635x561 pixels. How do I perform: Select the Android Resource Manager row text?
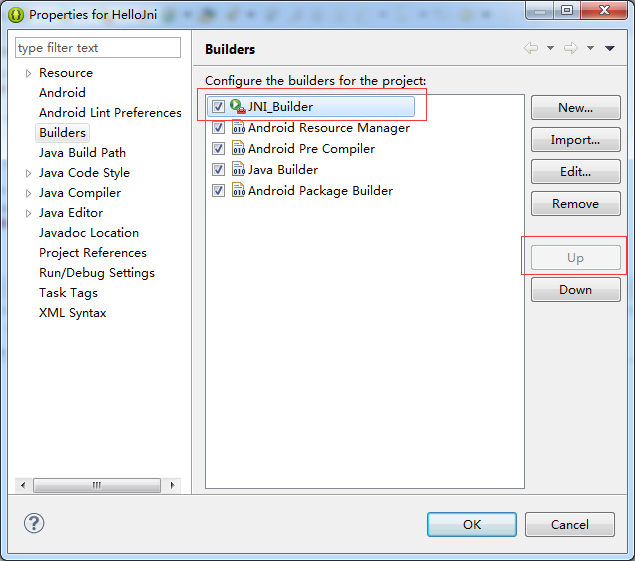(329, 128)
